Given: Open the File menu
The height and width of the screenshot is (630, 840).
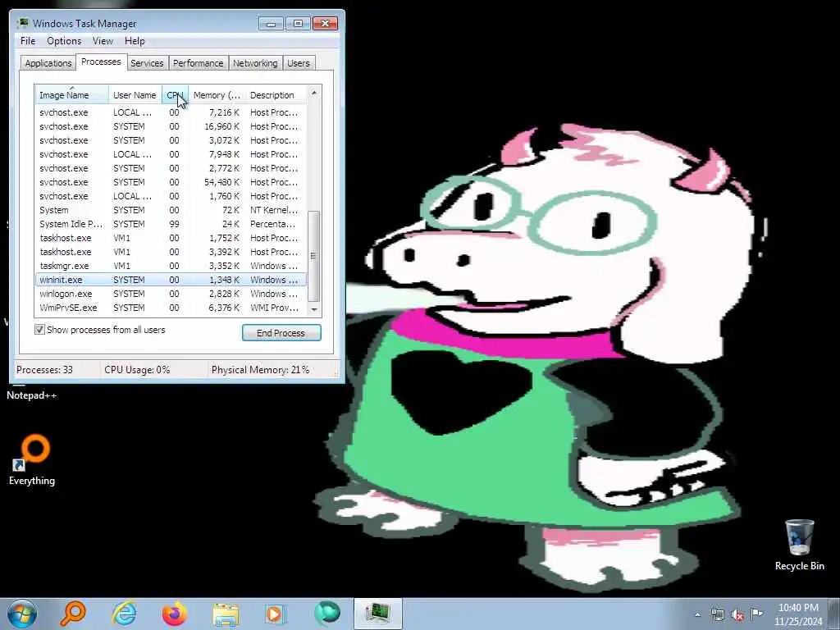Looking at the screenshot, I should coord(28,41).
